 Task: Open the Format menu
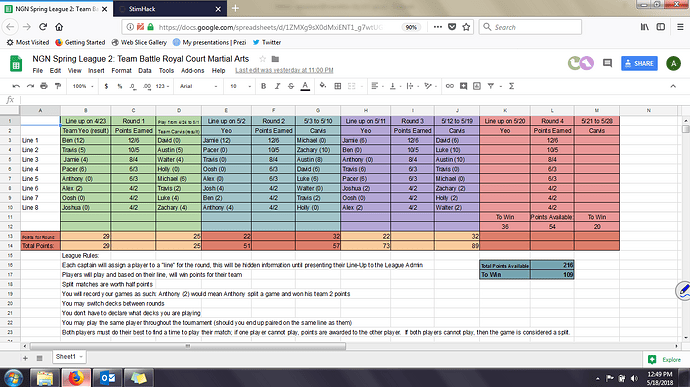point(121,70)
